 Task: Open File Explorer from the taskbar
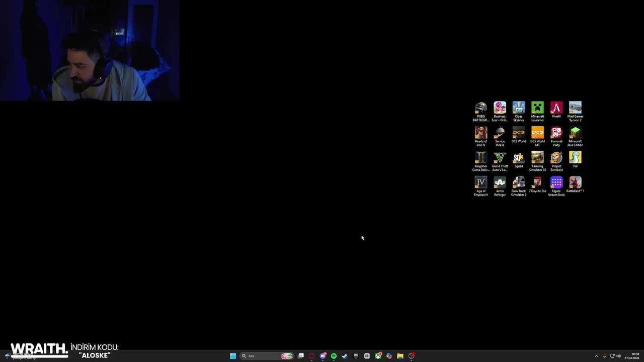point(400,356)
